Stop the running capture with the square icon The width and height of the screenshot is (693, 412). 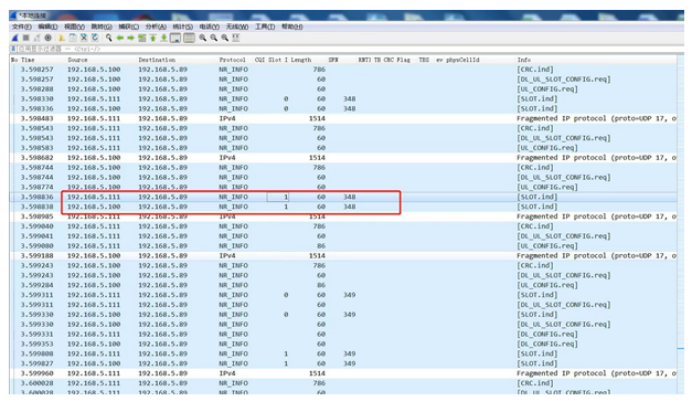(25, 37)
